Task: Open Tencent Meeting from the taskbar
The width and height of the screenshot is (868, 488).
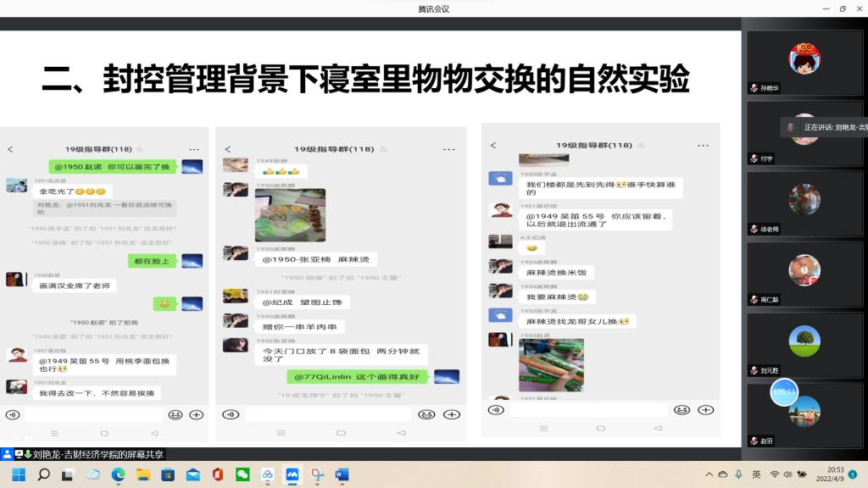Action: click(292, 474)
